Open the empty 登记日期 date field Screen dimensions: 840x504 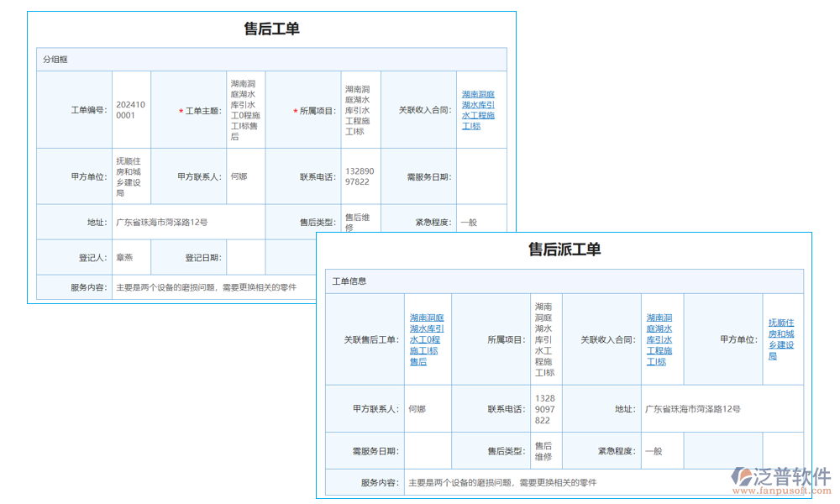[244, 257]
